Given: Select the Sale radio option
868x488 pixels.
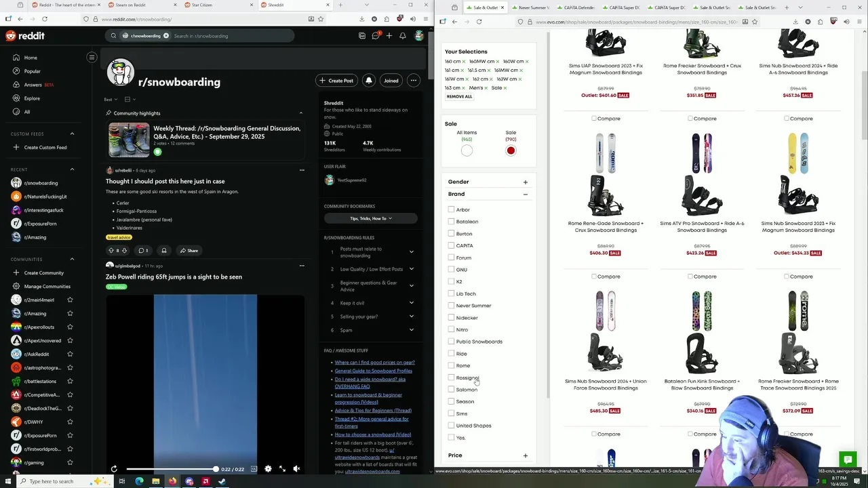Looking at the screenshot, I should [511, 150].
